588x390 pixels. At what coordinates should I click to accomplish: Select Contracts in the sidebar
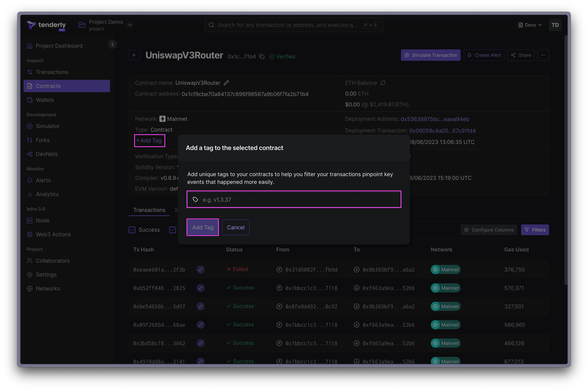67,86
